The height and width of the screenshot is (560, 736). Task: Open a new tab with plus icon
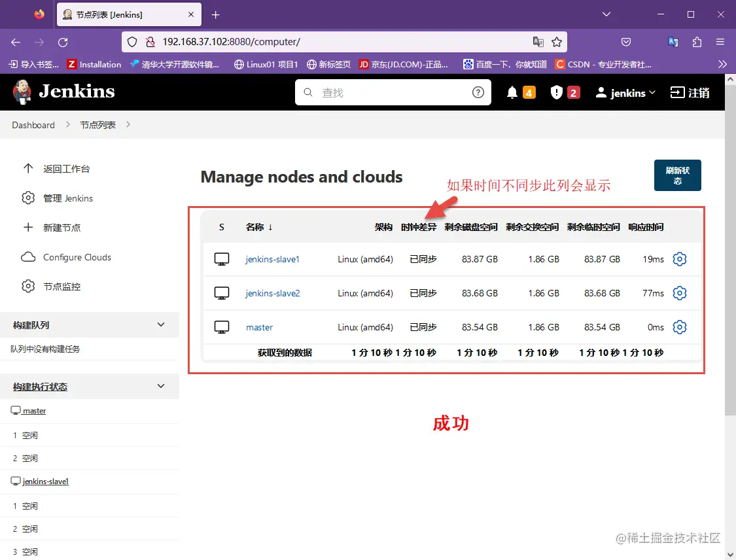[x=215, y=15]
